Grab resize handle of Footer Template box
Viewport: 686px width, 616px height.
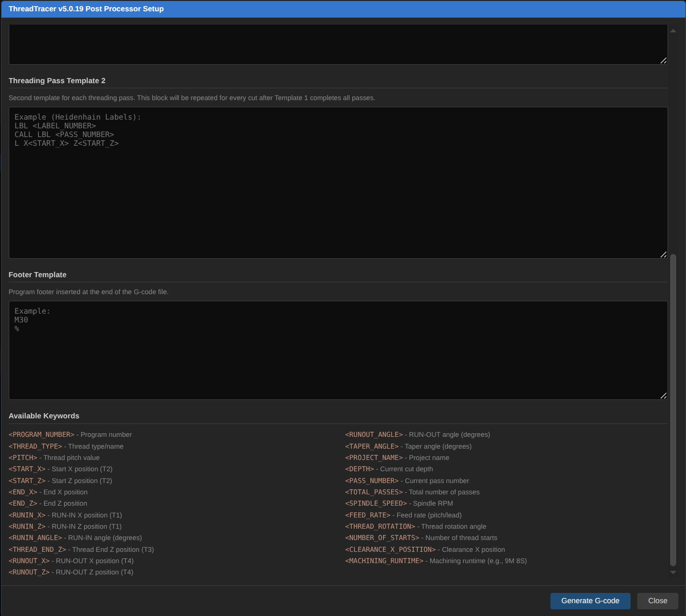[663, 396]
